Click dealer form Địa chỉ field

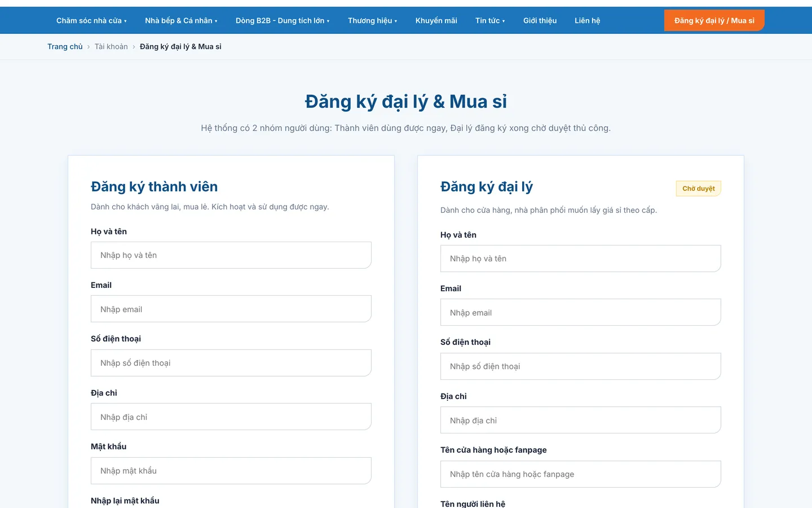[581, 420]
